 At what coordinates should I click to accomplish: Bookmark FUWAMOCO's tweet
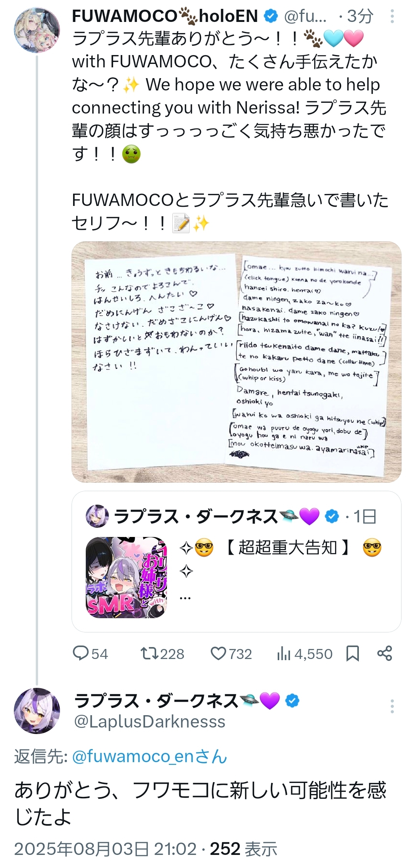pos(353,654)
